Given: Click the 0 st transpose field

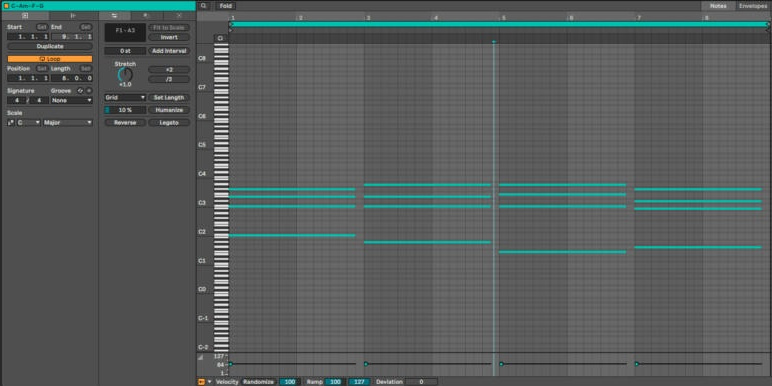Looking at the screenshot, I should click(x=125, y=51).
